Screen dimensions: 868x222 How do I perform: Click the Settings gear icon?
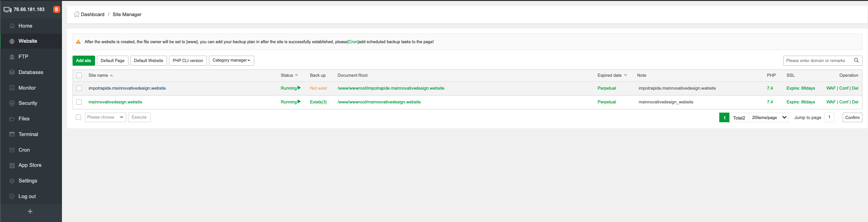coord(12,181)
